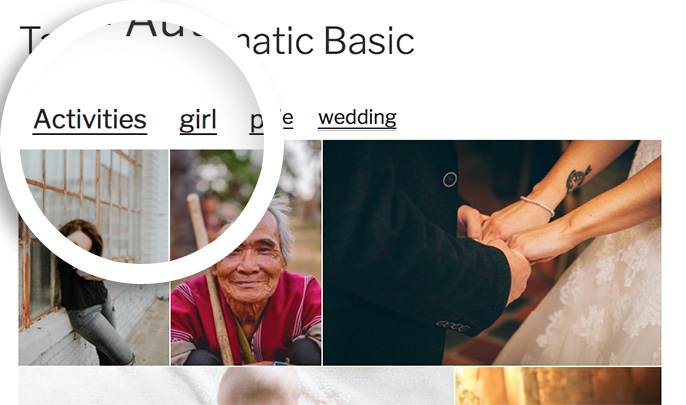The height and width of the screenshot is (405, 686).
Task: Open the baby on white blanket photo
Action: [236, 386]
